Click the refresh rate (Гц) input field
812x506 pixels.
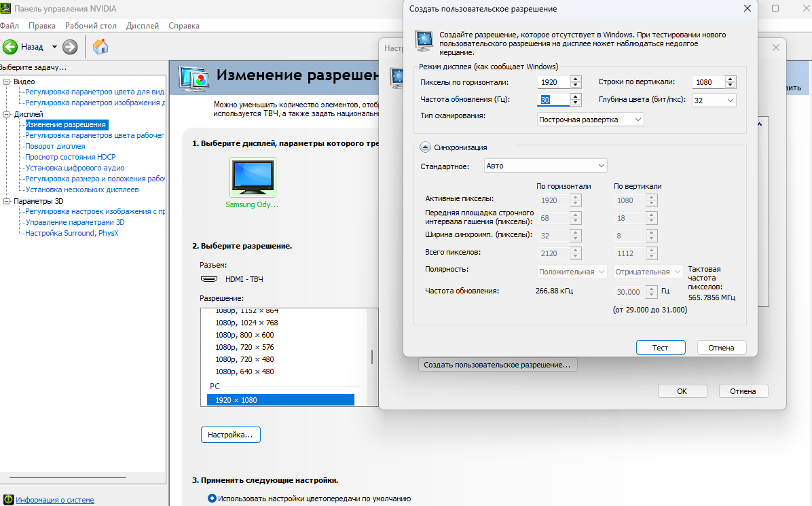[x=553, y=99]
